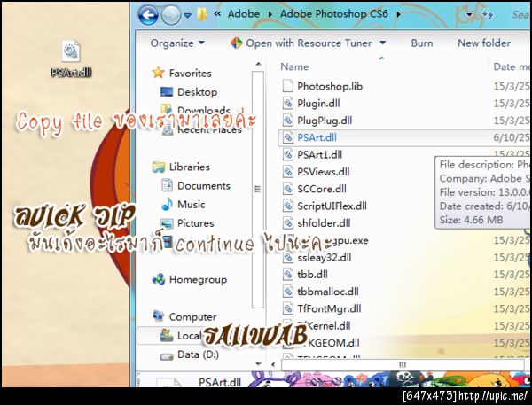Click the horizontal scrollbar thumb
The width and height of the screenshot is (532, 405).
(x=403, y=365)
